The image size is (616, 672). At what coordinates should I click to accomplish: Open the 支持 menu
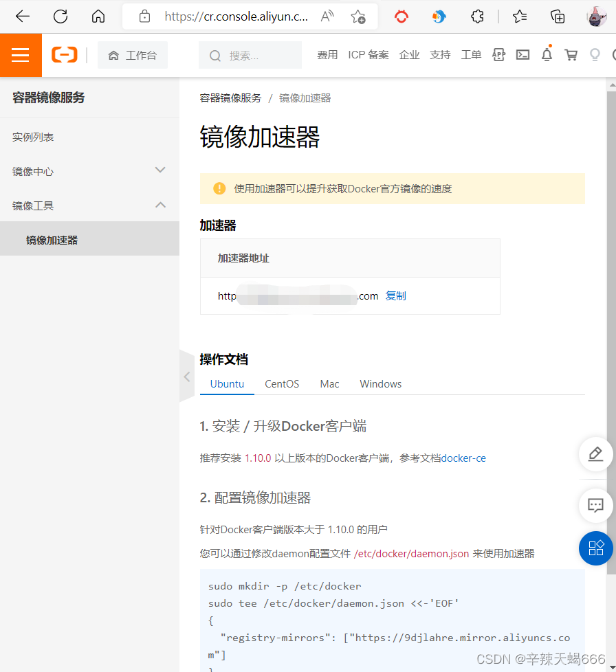point(440,55)
